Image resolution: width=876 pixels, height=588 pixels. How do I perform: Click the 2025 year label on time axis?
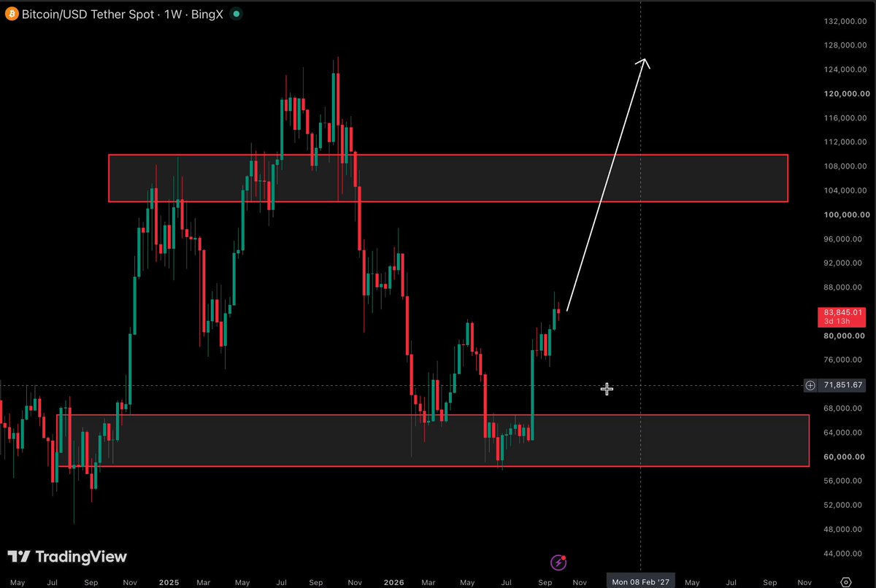tap(169, 583)
